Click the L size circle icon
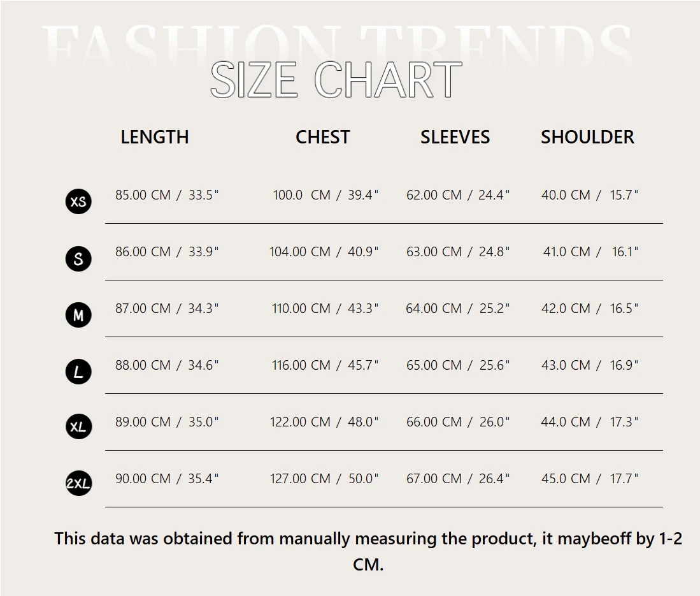The width and height of the screenshot is (700, 596). [x=78, y=372]
